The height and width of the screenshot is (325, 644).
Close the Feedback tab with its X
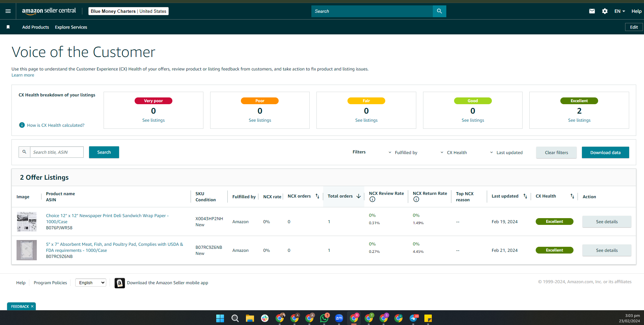click(x=32, y=306)
